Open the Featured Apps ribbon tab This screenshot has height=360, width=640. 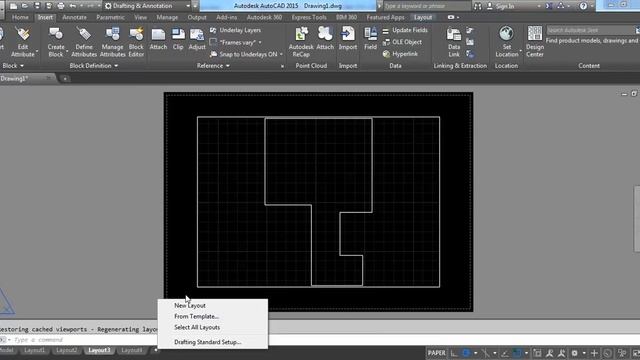[x=385, y=18]
